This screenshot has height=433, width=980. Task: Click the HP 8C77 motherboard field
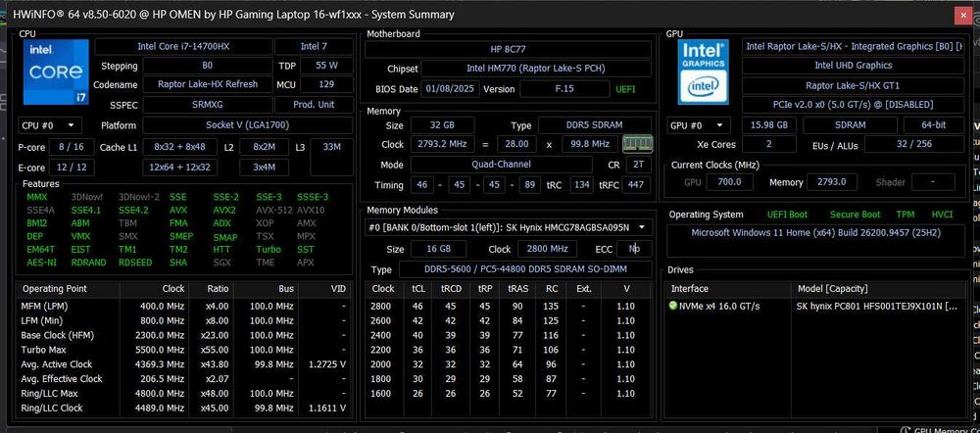tap(508, 49)
